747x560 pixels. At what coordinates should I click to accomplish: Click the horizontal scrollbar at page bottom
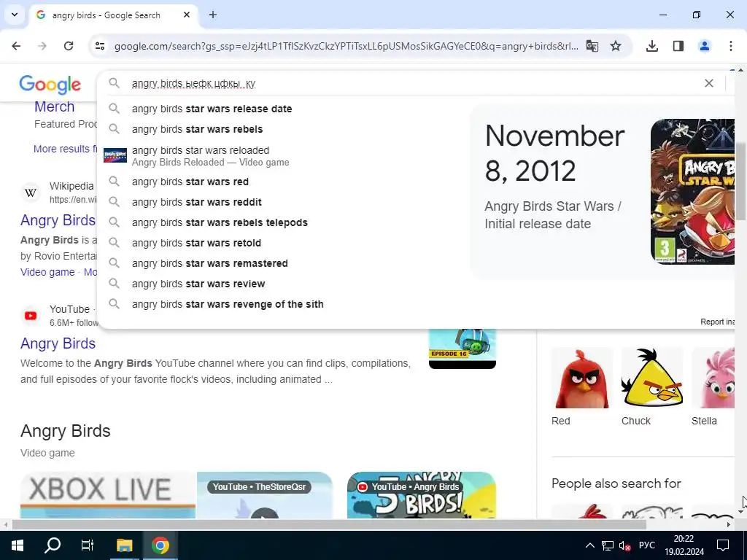[x=329, y=525]
